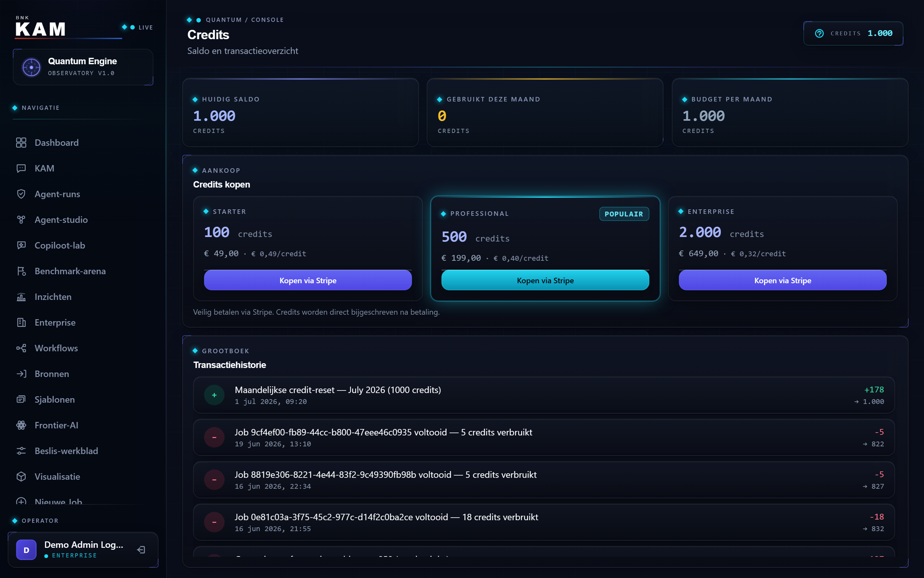Image resolution: width=924 pixels, height=578 pixels.
Task: Click the Bronnen import arrow icon
Action: 21,373
